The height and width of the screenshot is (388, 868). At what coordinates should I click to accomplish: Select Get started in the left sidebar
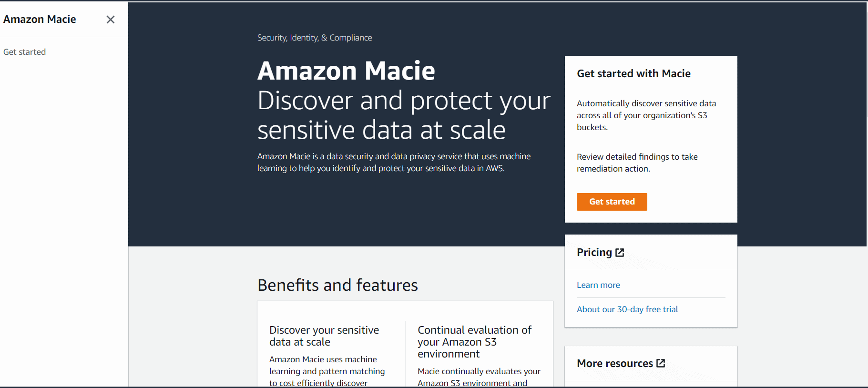coord(24,51)
